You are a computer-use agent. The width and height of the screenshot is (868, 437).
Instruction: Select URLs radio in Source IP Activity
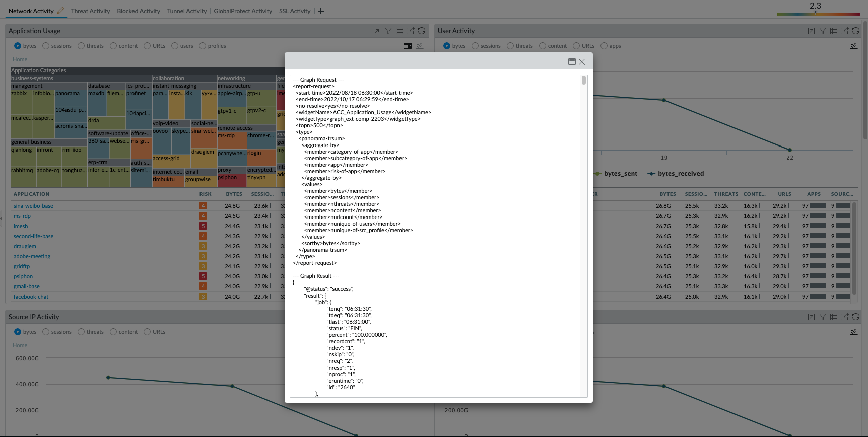pos(147,332)
